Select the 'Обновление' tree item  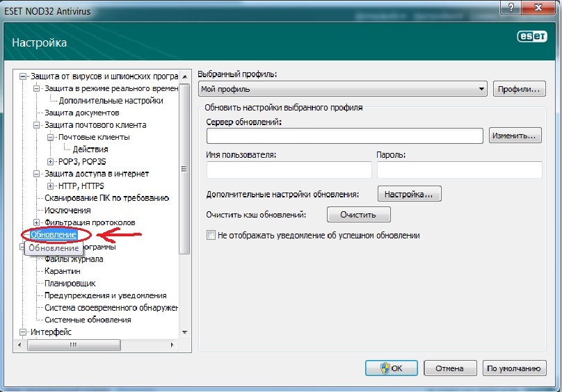point(54,235)
